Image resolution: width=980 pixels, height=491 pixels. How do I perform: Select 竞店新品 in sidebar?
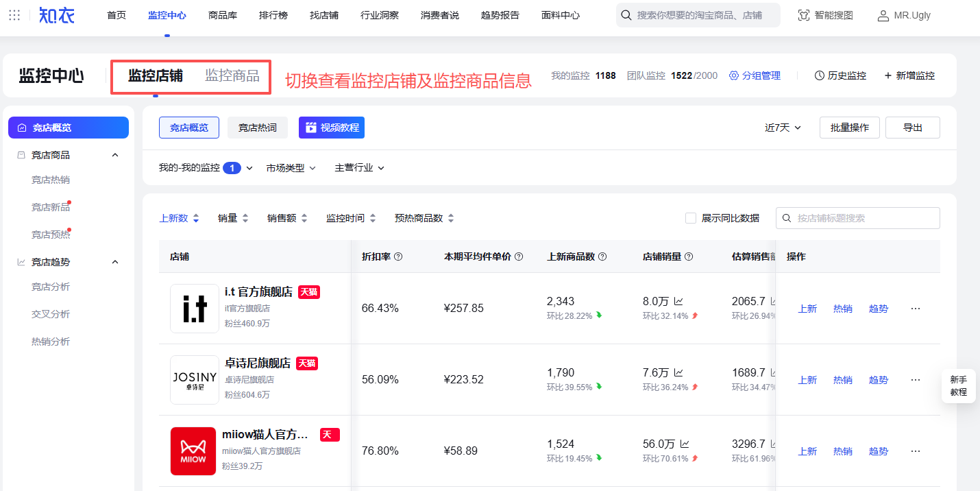coord(51,207)
